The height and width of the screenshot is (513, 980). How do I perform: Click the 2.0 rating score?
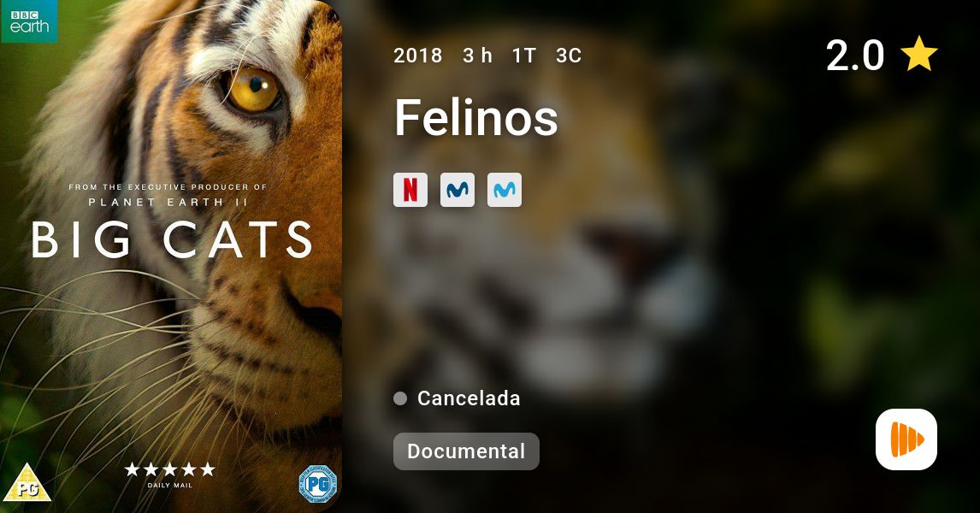pos(855,55)
